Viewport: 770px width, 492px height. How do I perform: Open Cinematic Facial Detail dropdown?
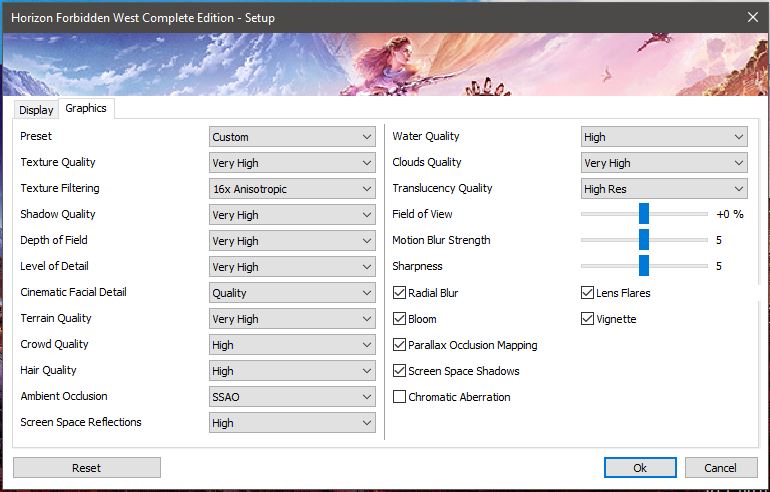[292, 293]
